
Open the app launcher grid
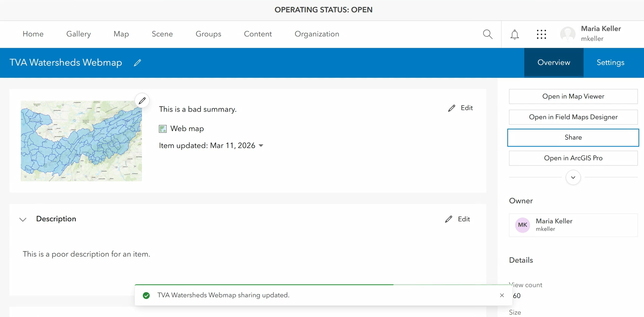tap(541, 34)
